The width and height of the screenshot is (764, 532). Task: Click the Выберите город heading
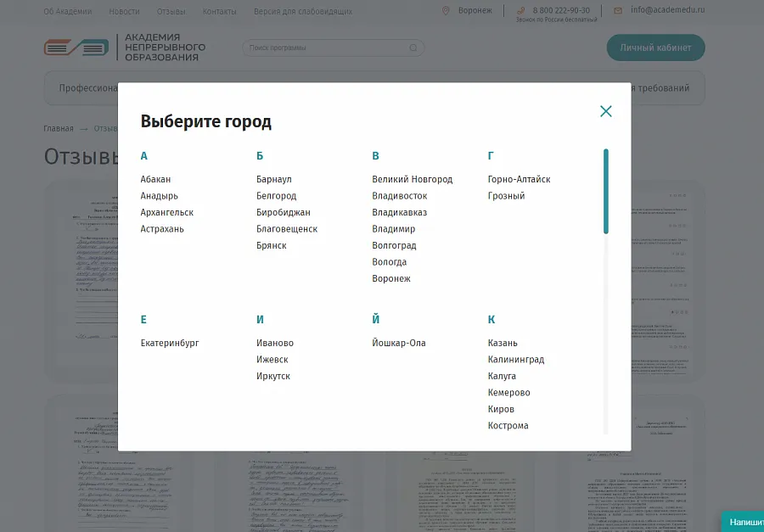pos(205,121)
